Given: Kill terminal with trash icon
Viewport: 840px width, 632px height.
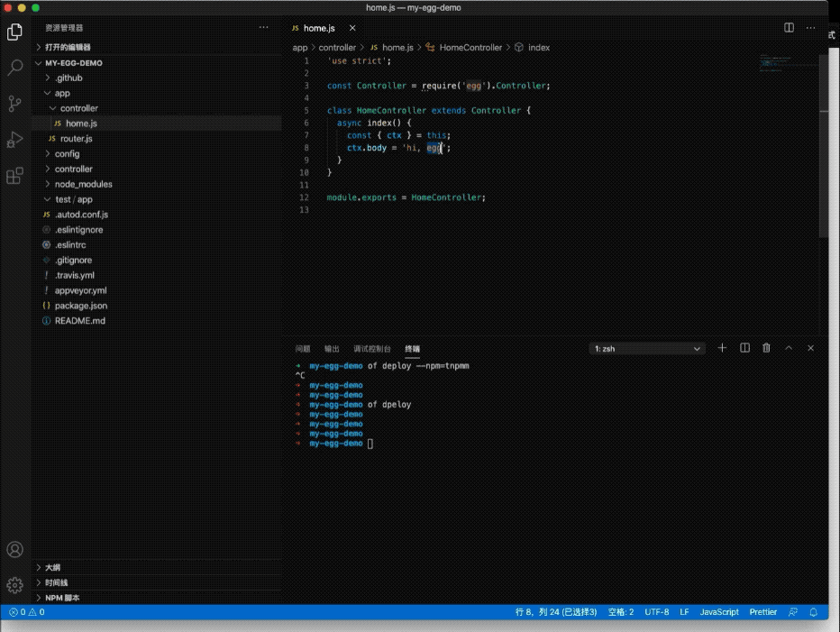Looking at the screenshot, I should pos(767,348).
